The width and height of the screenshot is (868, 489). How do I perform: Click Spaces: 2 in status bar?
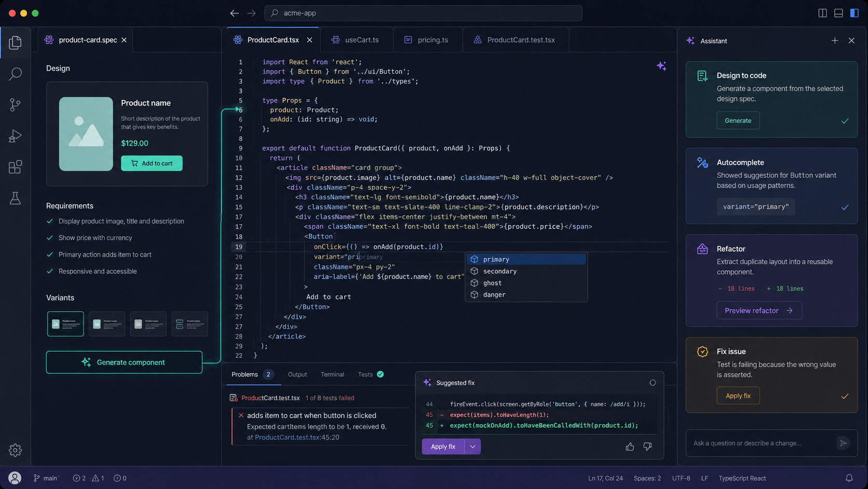tap(647, 478)
